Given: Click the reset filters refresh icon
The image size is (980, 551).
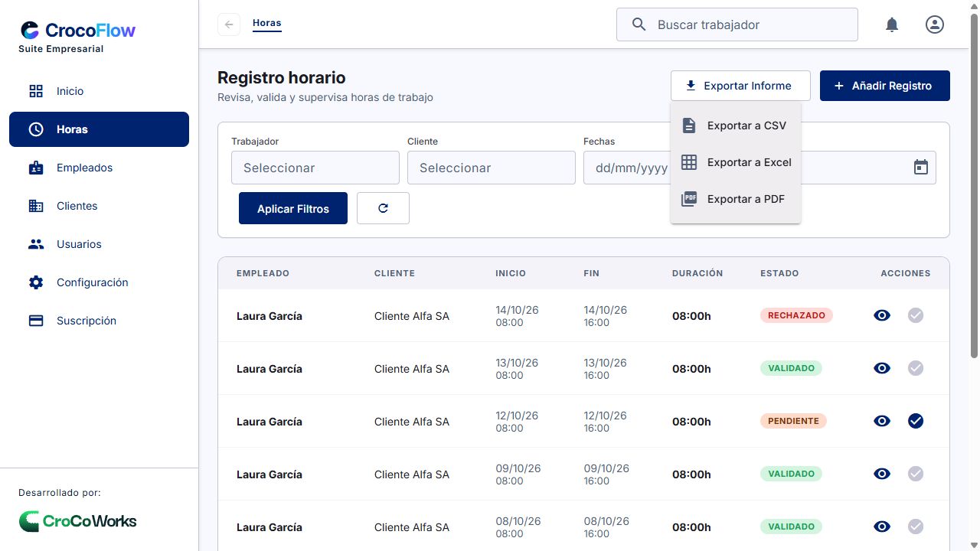Looking at the screenshot, I should point(383,208).
